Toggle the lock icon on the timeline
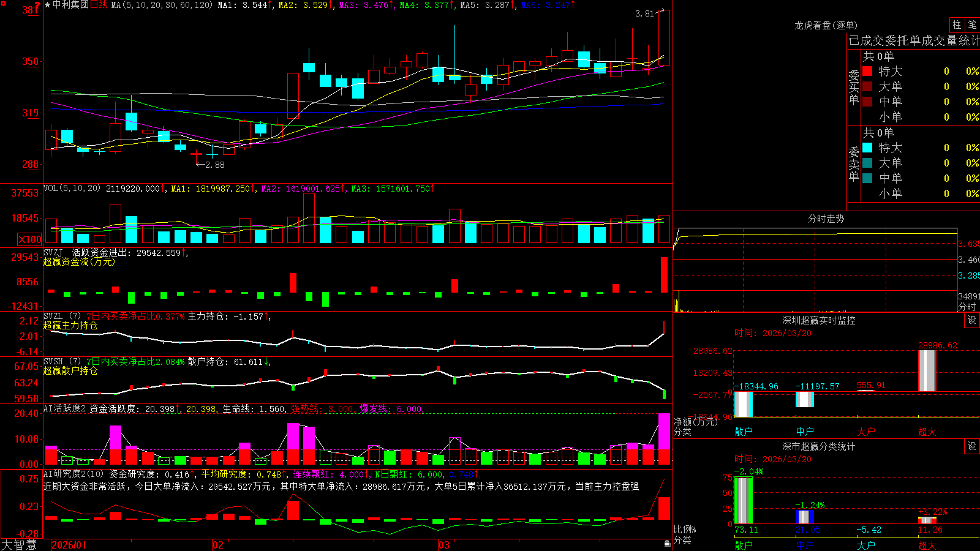 (x=668, y=544)
